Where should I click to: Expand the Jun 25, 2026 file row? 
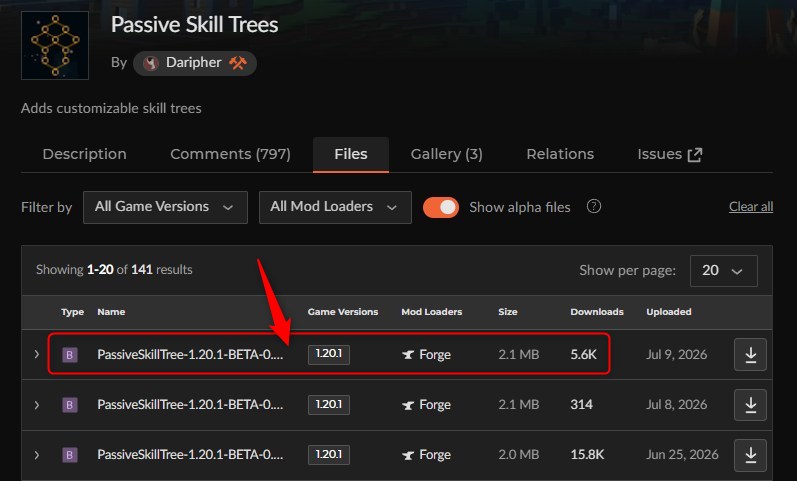[x=37, y=455]
